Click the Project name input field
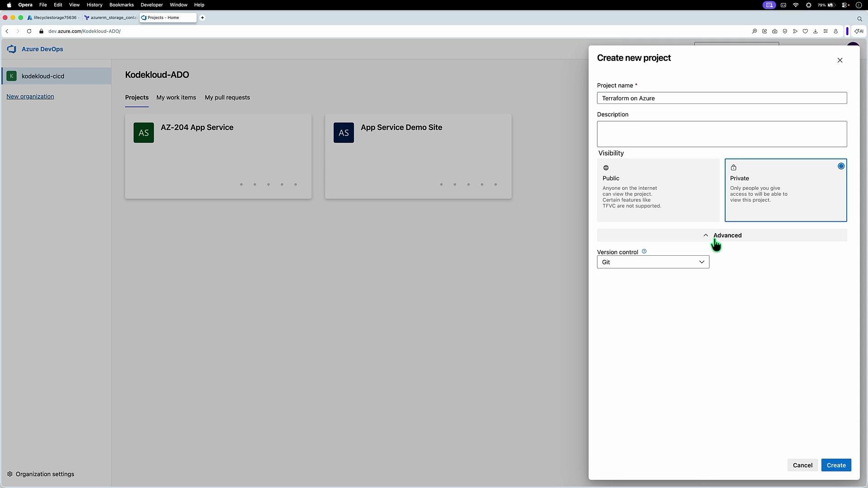 [722, 98]
